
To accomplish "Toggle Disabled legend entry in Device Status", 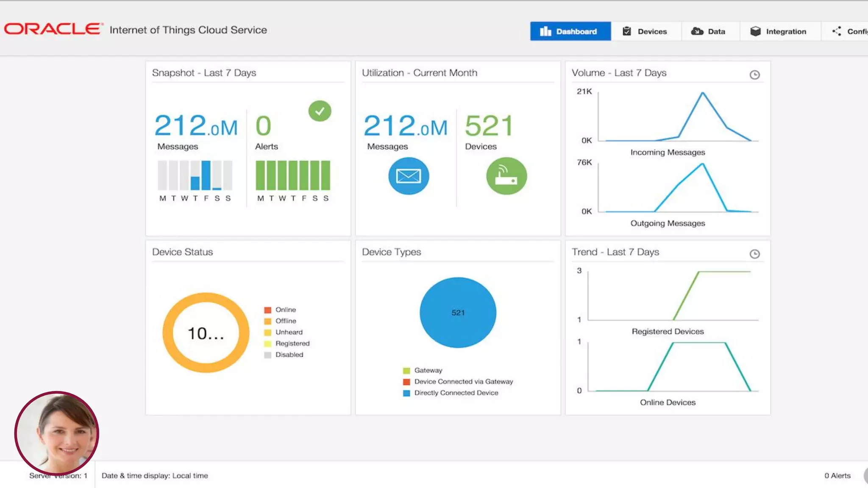I will coord(289,355).
